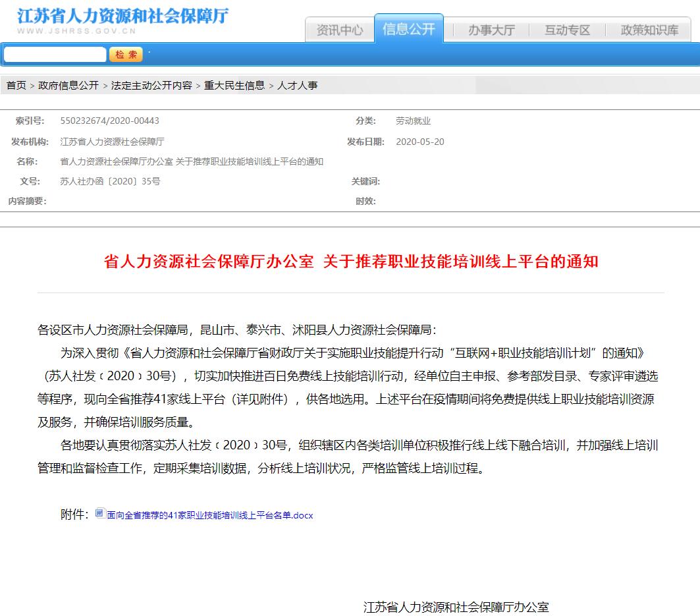The width and height of the screenshot is (700, 616).
Task: Click the Word document icon beside the attachment
Action: click(100, 514)
